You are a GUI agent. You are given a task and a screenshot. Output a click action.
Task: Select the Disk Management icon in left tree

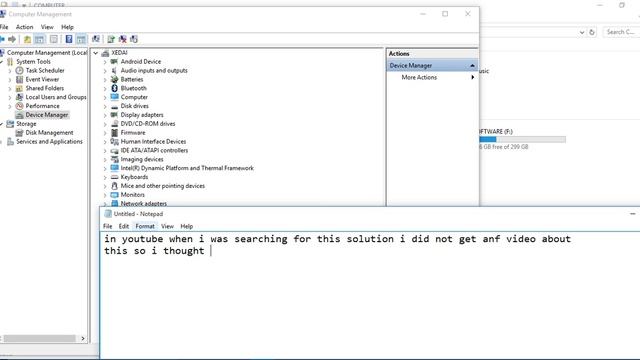19,133
